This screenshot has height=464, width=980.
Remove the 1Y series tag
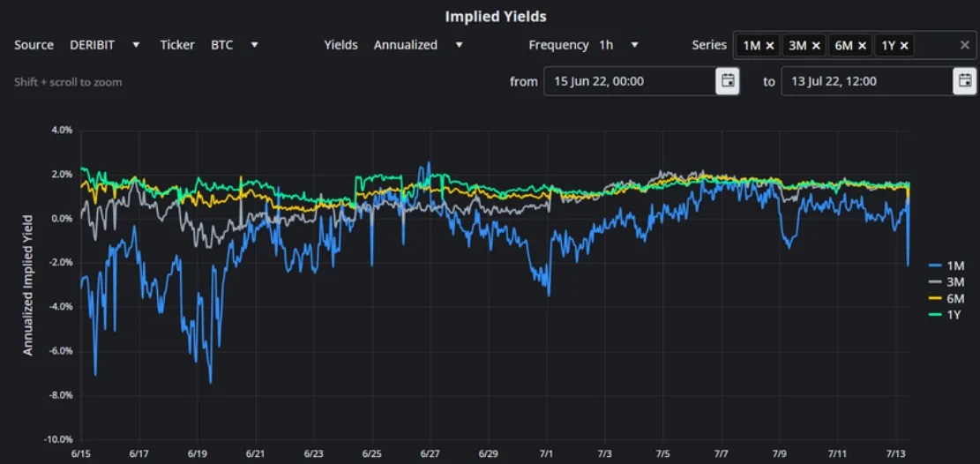(904, 46)
